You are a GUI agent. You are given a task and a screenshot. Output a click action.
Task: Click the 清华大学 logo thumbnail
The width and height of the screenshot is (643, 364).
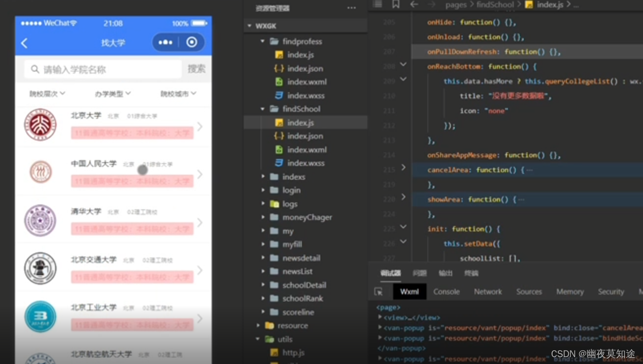coord(40,221)
